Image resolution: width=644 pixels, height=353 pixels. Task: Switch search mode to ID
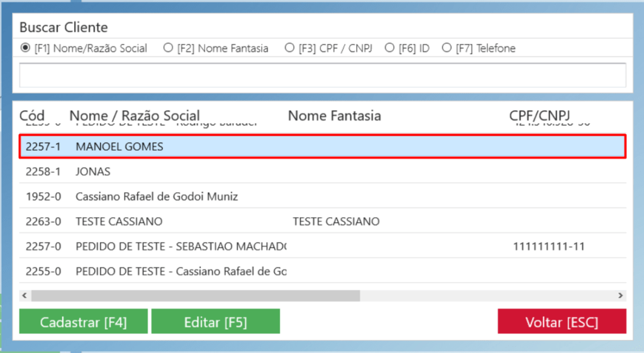click(x=389, y=48)
